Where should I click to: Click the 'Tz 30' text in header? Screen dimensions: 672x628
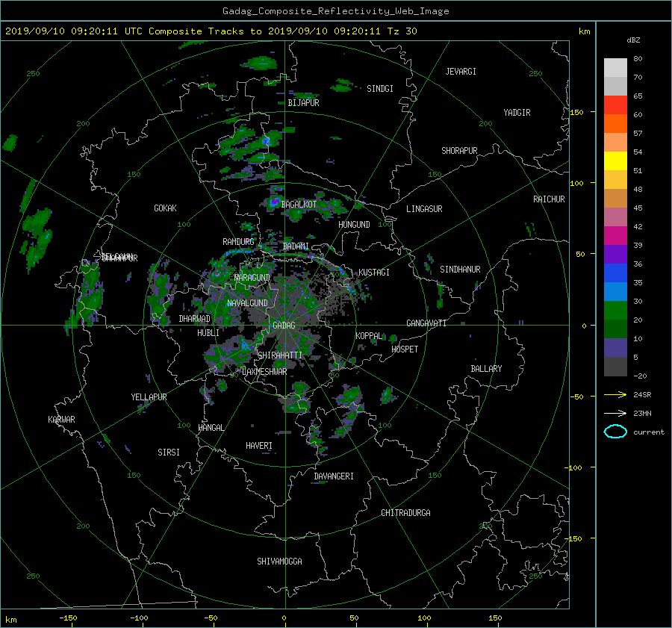402,31
